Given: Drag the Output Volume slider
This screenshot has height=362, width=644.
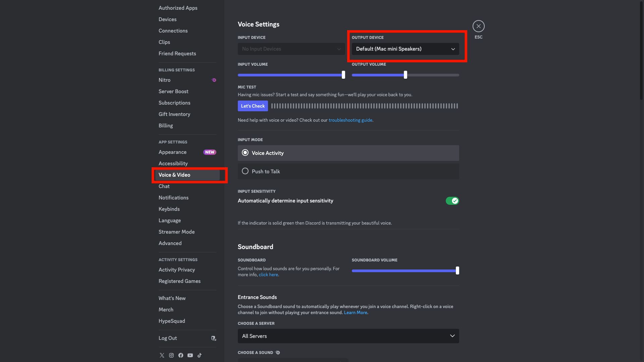Looking at the screenshot, I should pos(405,75).
